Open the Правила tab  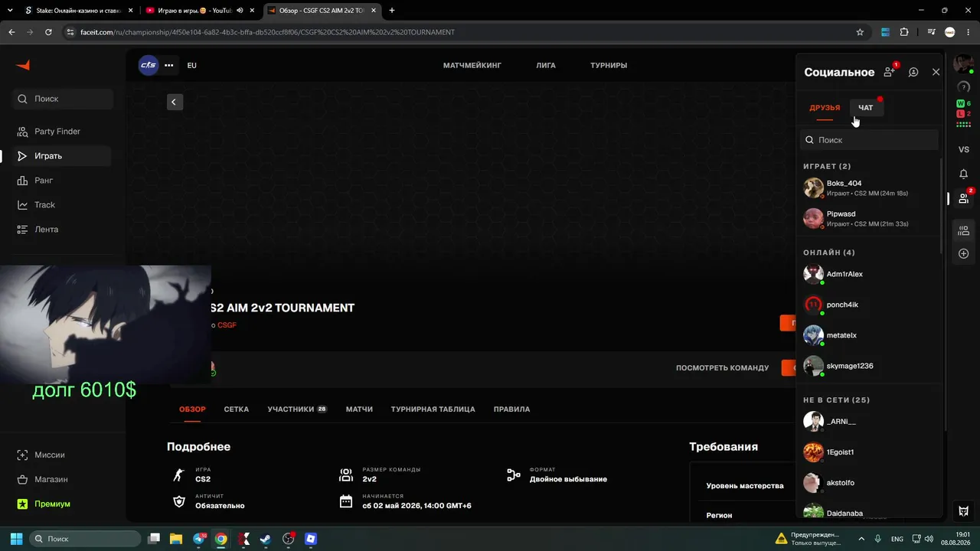point(511,409)
